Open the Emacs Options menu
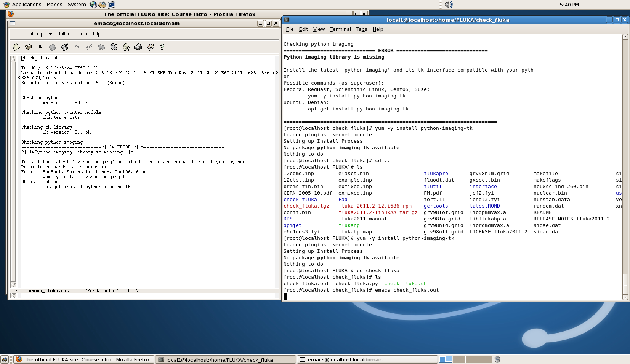The height and width of the screenshot is (364, 630). [45, 34]
